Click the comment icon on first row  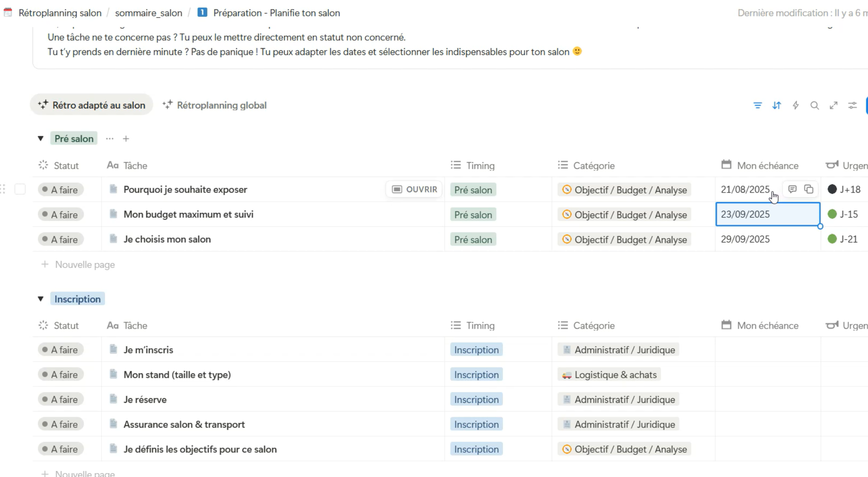792,189
